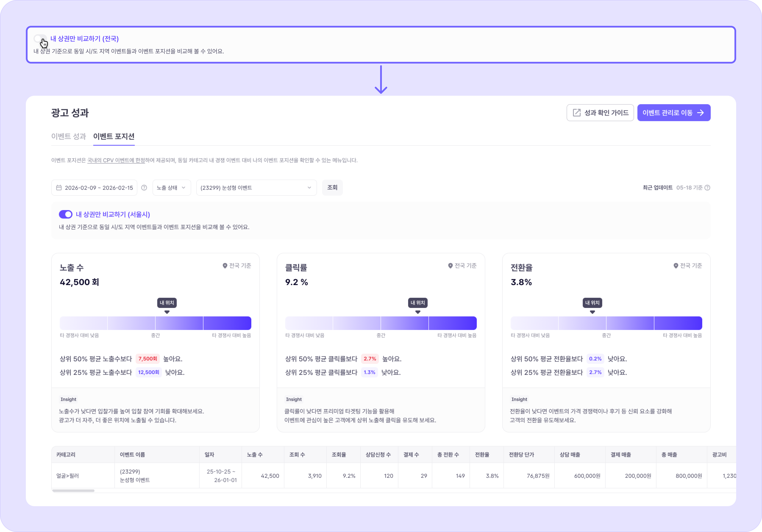Disable the 내 상권만 비교하기 (서울시) toggle
The height and width of the screenshot is (532, 762).
pyautogui.click(x=66, y=214)
